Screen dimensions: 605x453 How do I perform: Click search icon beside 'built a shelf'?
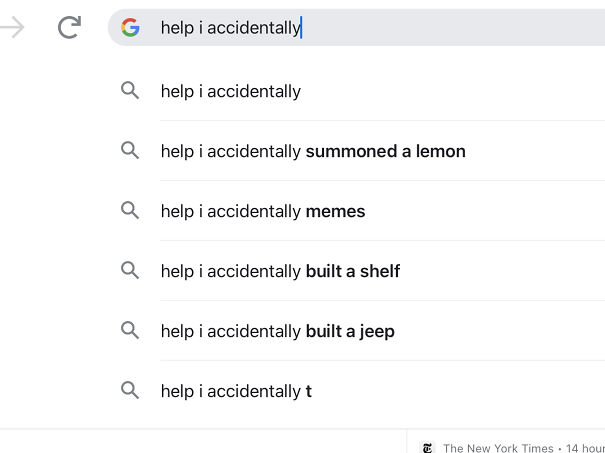130,271
